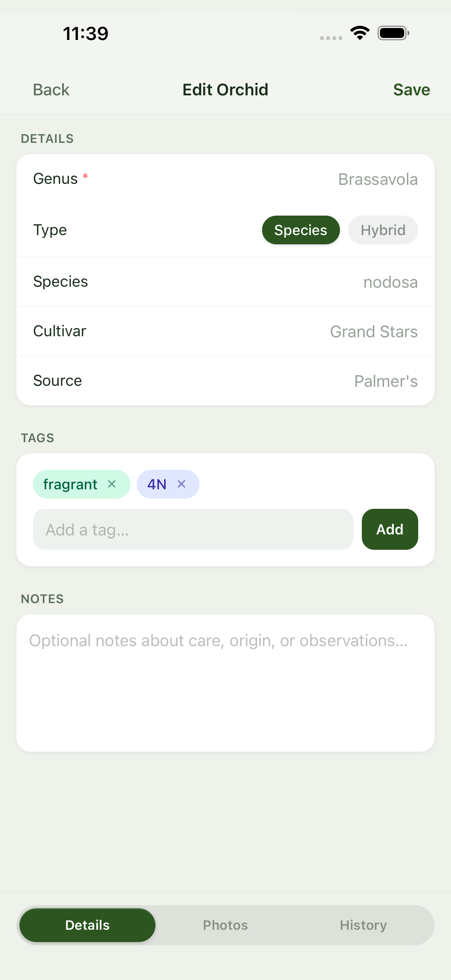Switch to the History tab
The height and width of the screenshot is (980, 451).
[x=363, y=925]
